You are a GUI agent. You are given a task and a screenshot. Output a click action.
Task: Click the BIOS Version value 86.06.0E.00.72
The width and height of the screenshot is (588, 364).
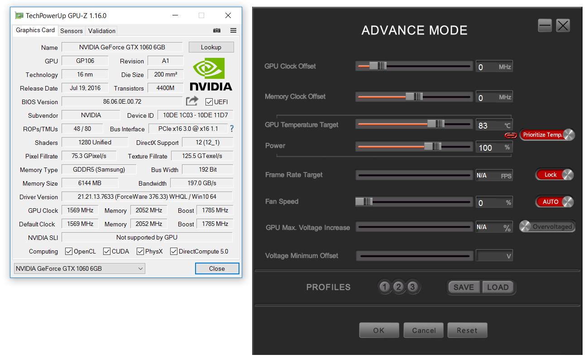point(122,101)
